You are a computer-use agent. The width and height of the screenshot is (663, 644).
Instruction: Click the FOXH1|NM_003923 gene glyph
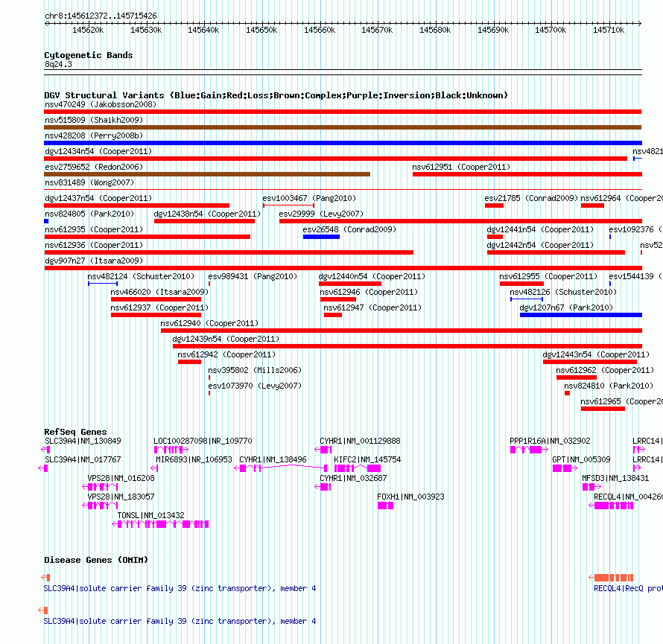(x=386, y=506)
